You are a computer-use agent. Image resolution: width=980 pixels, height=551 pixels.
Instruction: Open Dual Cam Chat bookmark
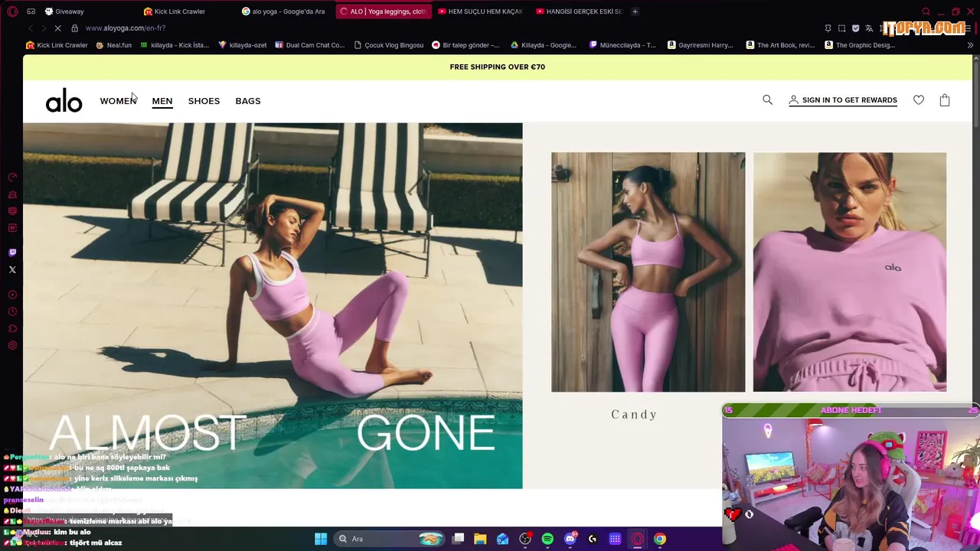[x=310, y=45]
